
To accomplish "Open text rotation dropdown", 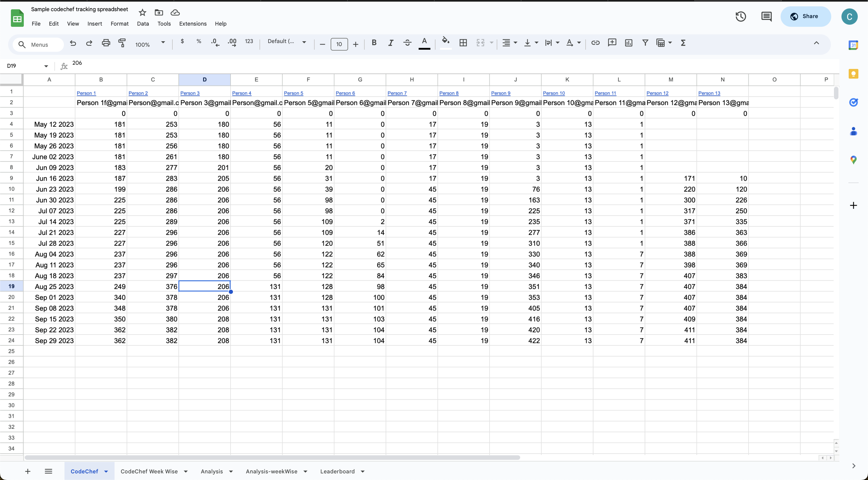I will (573, 43).
